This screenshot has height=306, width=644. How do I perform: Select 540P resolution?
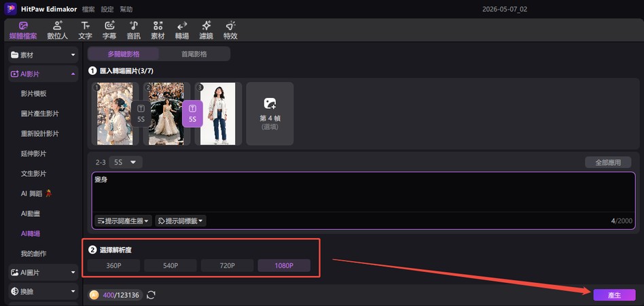point(170,266)
